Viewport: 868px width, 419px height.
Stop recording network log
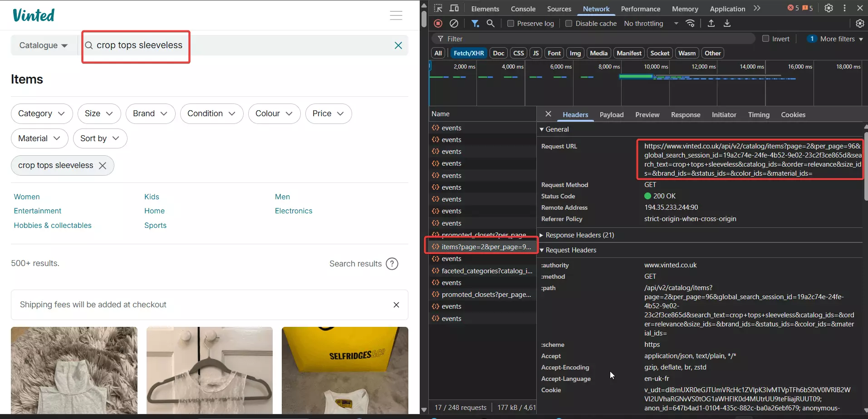[x=437, y=23]
